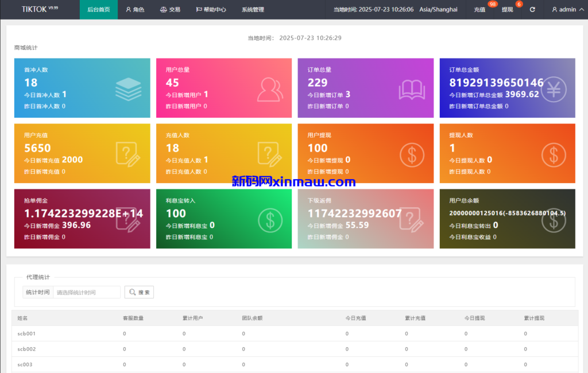Open the 角色 menu
Screen dimensions: 588x373
(x=135, y=10)
